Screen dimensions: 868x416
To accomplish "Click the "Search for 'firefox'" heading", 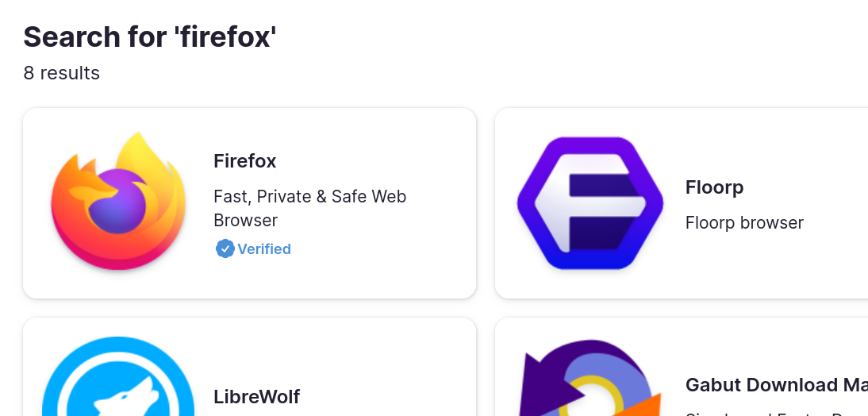I will point(149,37).
